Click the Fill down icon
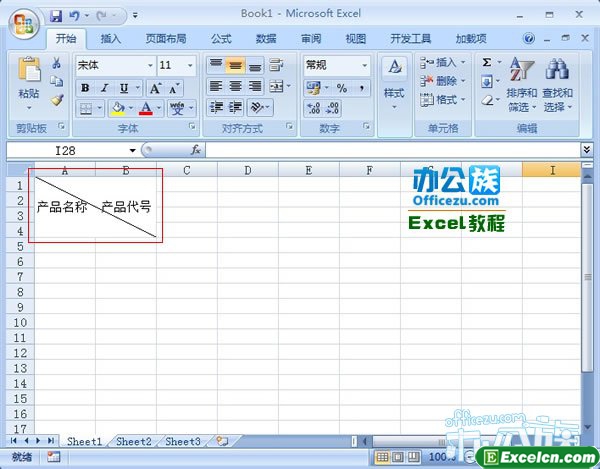600x469 pixels. click(x=487, y=81)
